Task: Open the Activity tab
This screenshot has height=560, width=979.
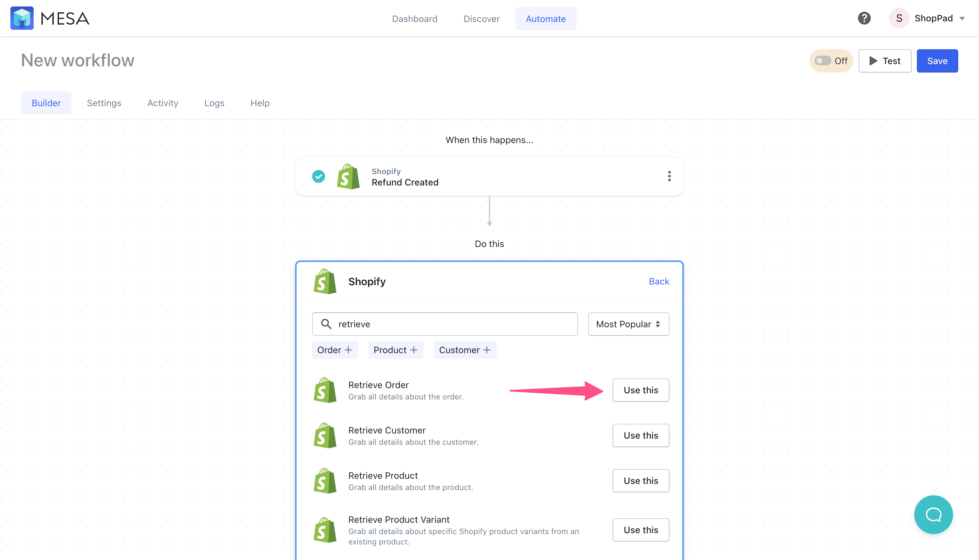Action: click(x=163, y=103)
